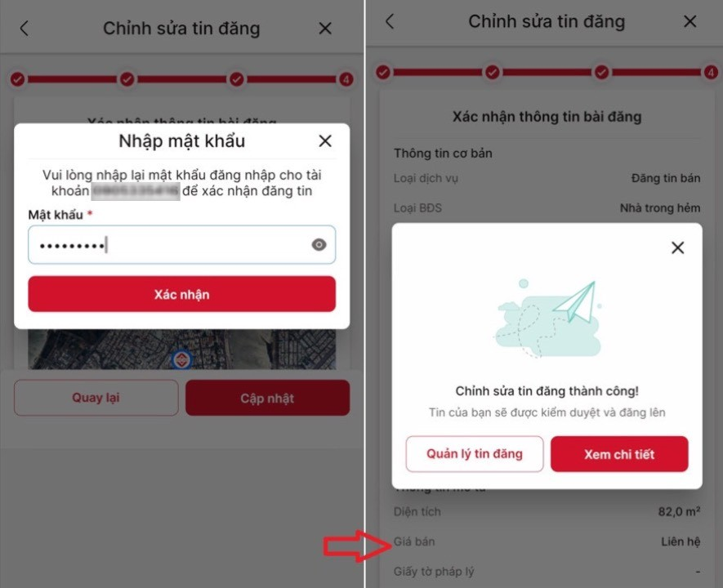
Task: Tap the map location pin marker
Action: pos(181,360)
